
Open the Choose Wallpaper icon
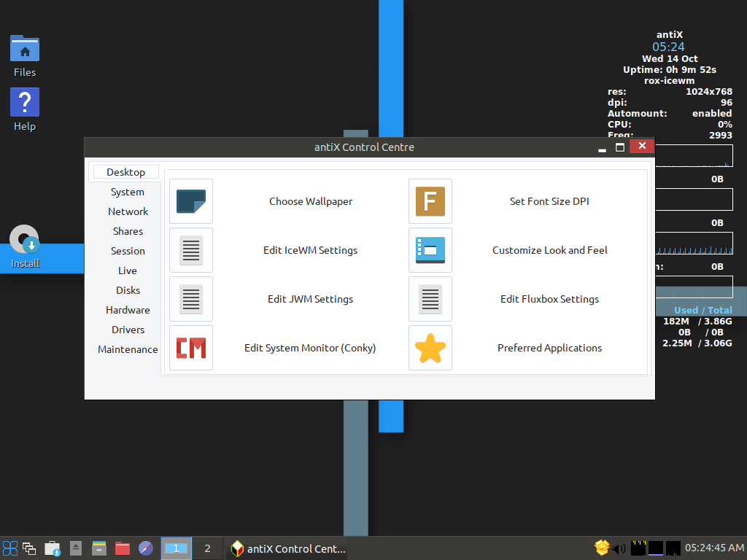(191, 201)
